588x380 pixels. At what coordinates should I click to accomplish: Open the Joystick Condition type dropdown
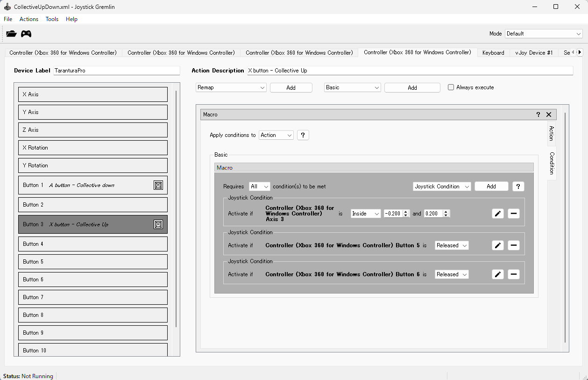[x=442, y=186]
